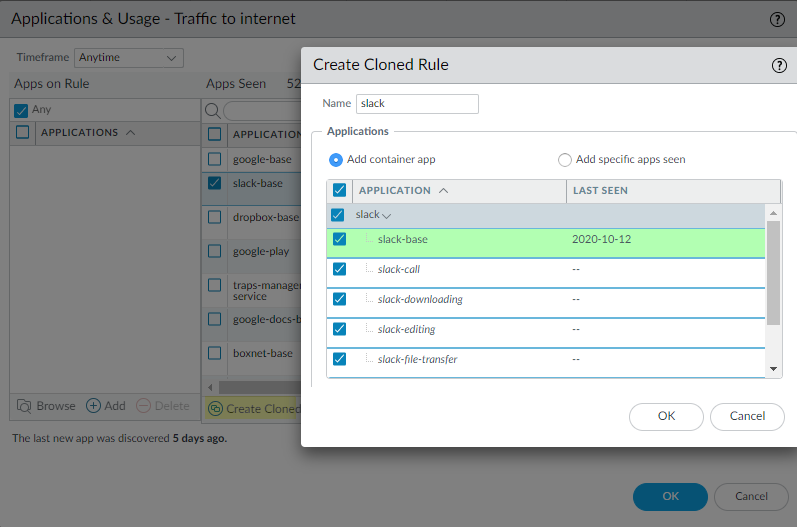This screenshot has width=797, height=527.
Task: Sort by the Application column arrow
Action: click(443, 190)
